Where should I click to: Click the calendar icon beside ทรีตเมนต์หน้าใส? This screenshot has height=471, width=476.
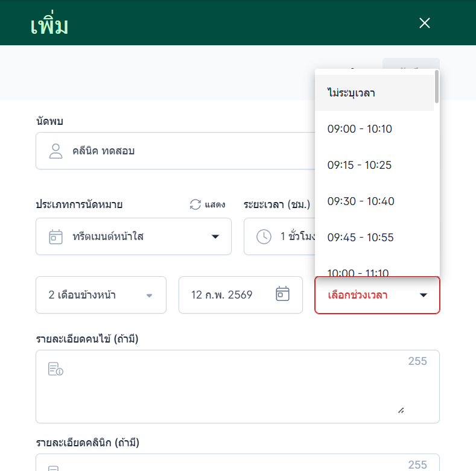56,236
